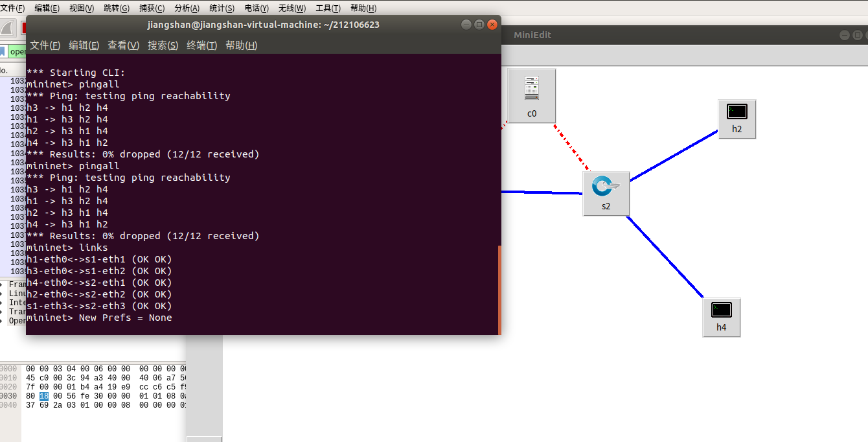Click the red dashed link from c0 to s2
This screenshot has height=442, width=868.
coord(571,147)
